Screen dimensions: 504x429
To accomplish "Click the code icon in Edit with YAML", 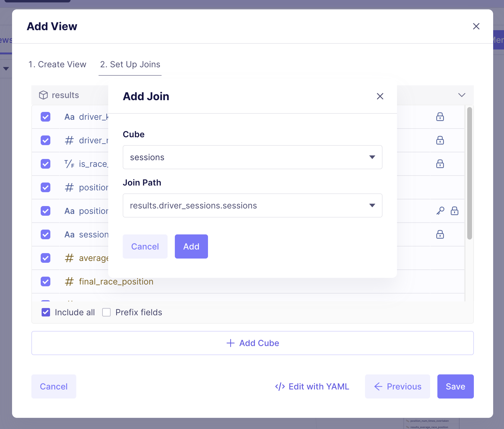I will click(x=280, y=386).
